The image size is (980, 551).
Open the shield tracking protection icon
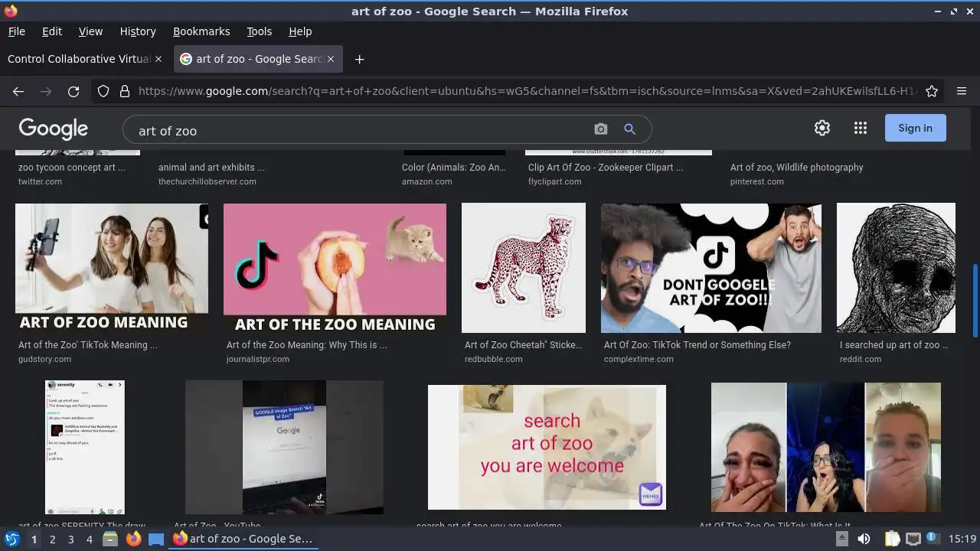click(x=103, y=91)
